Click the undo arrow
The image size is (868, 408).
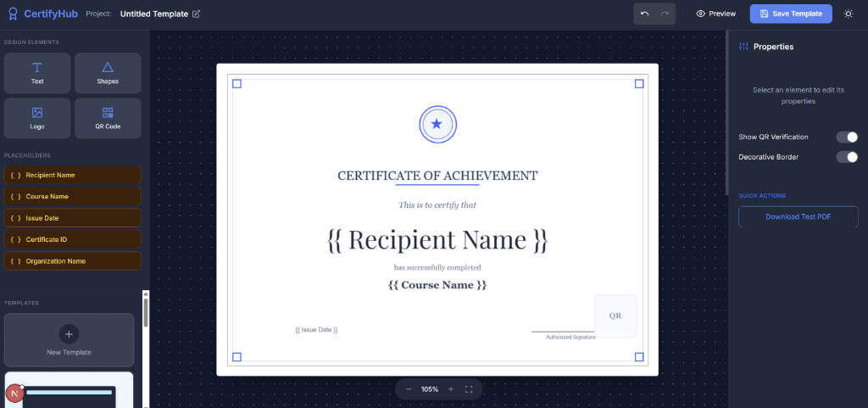[644, 14]
